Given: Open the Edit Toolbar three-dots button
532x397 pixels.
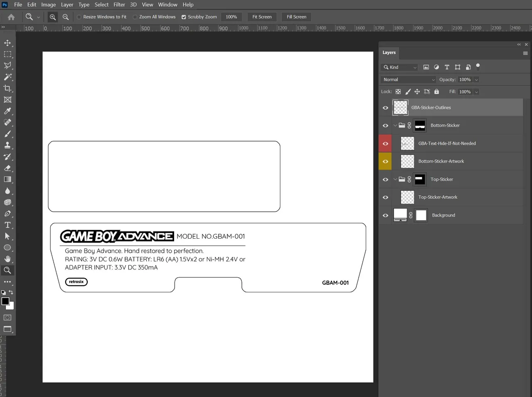Looking at the screenshot, I should (7, 282).
